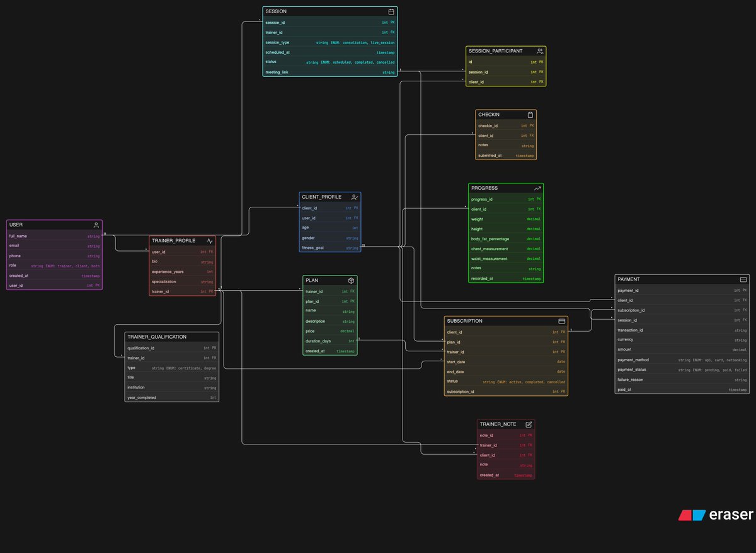Select fitness_goal row in CLIENT_PROFILE table
Viewport: 756px width, 553px height.
pos(330,248)
